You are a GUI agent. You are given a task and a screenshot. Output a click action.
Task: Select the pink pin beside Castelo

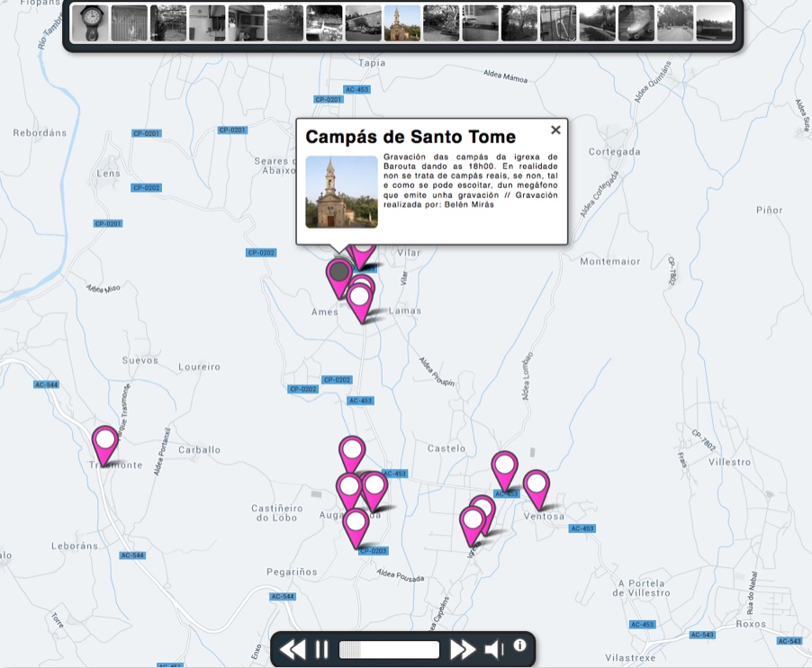pyautogui.click(x=502, y=463)
